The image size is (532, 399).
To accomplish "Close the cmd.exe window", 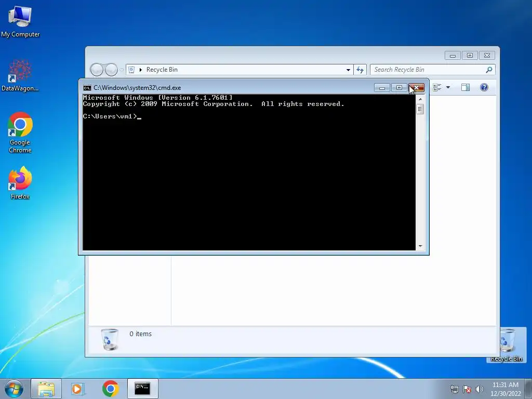I will tap(416, 88).
